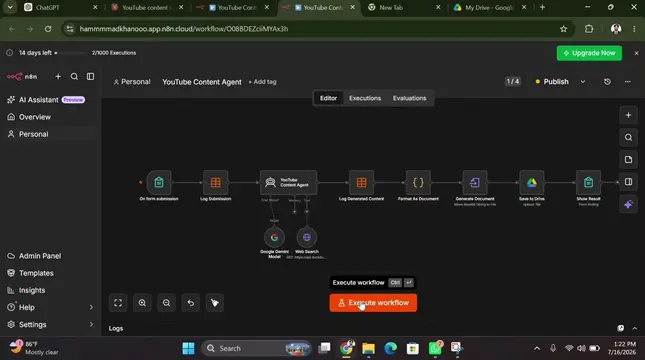Open Templates in the sidebar

pos(49,273)
